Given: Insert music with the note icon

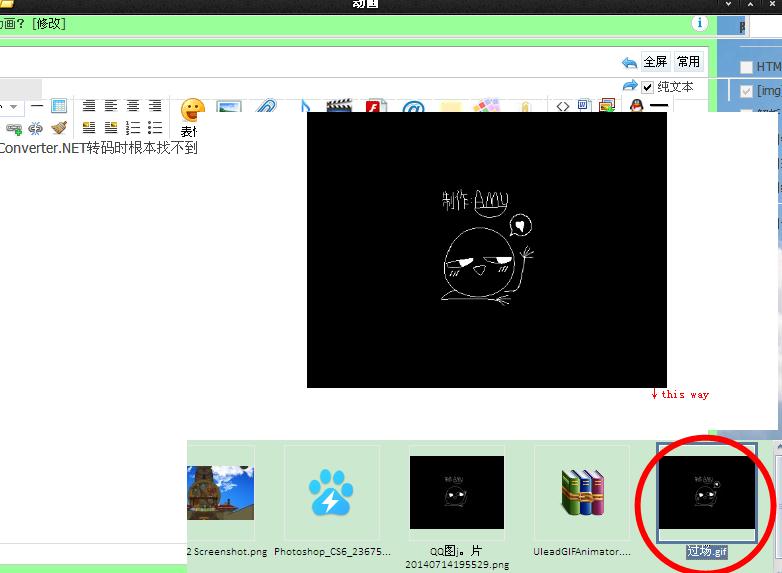Looking at the screenshot, I should point(305,106).
